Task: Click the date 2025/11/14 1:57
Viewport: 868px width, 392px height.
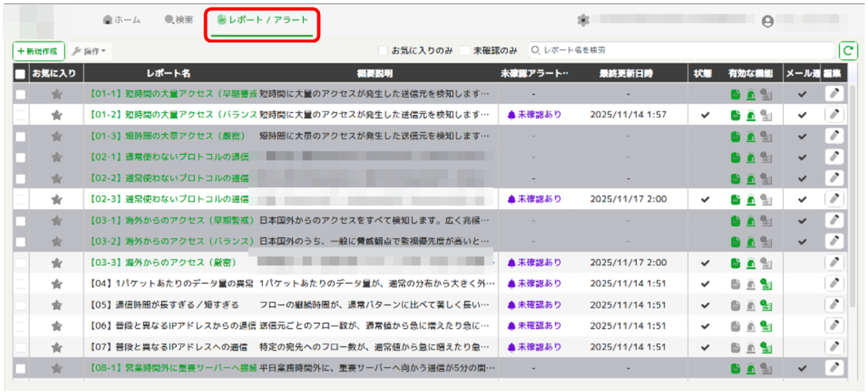Action: (x=628, y=115)
